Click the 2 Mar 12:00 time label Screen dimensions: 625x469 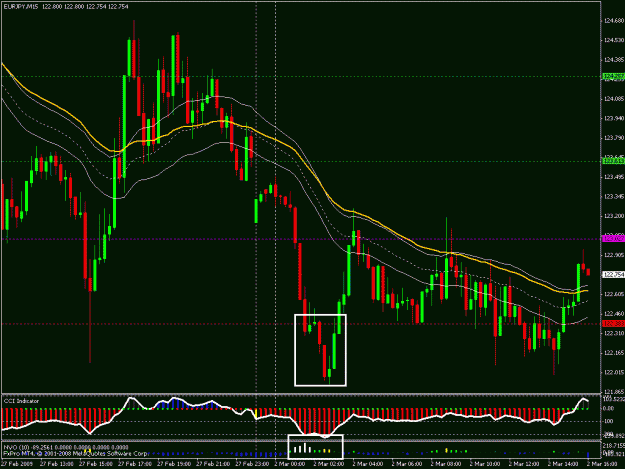click(524, 464)
